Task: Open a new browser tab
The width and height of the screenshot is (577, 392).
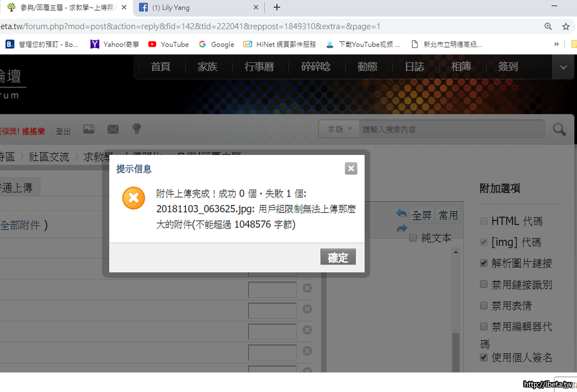Action: click(277, 7)
